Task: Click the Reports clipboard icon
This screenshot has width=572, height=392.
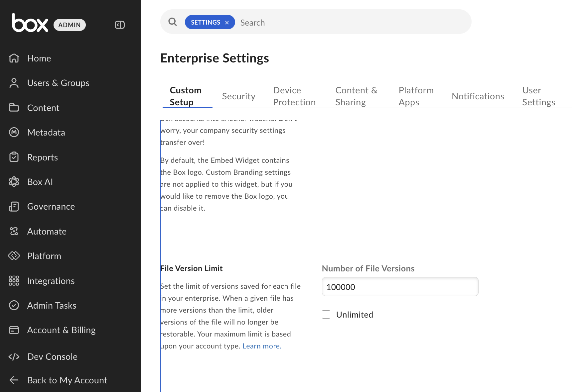Action: (14, 157)
